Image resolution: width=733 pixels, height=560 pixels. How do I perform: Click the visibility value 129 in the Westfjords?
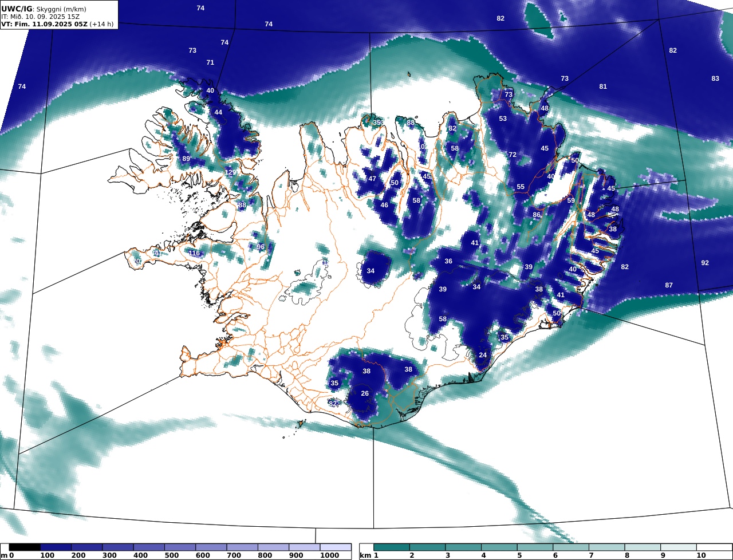(230, 172)
